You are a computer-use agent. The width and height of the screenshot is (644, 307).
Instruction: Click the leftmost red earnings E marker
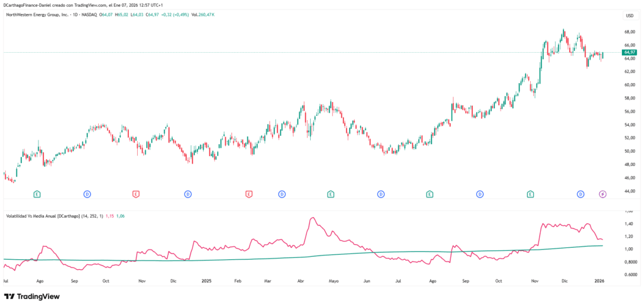pyautogui.click(x=136, y=194)
